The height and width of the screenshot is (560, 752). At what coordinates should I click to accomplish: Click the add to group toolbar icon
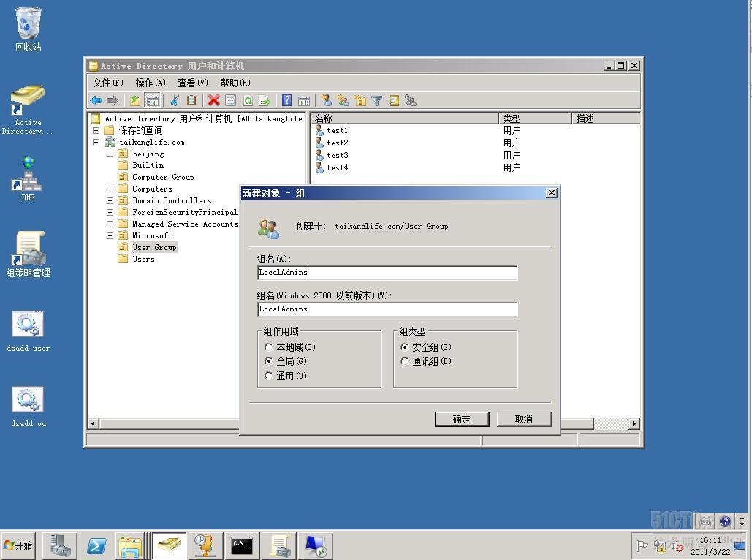pyautogui.click(x=411, y=100)
